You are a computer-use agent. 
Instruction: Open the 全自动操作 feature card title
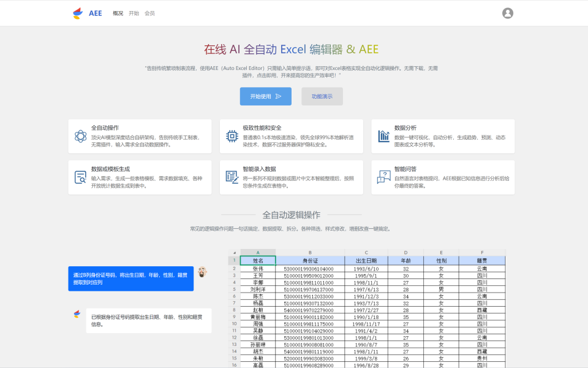point(105,128)
